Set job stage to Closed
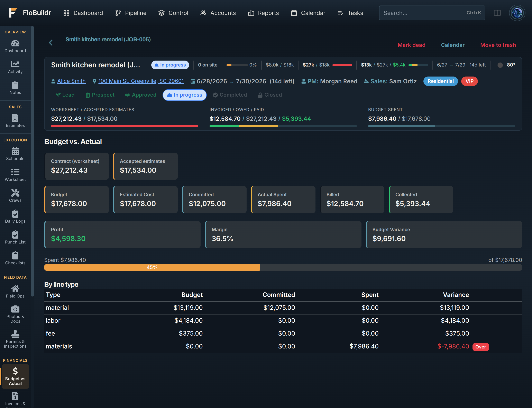Viewport: 532px width, 408px height. point(270,95)
